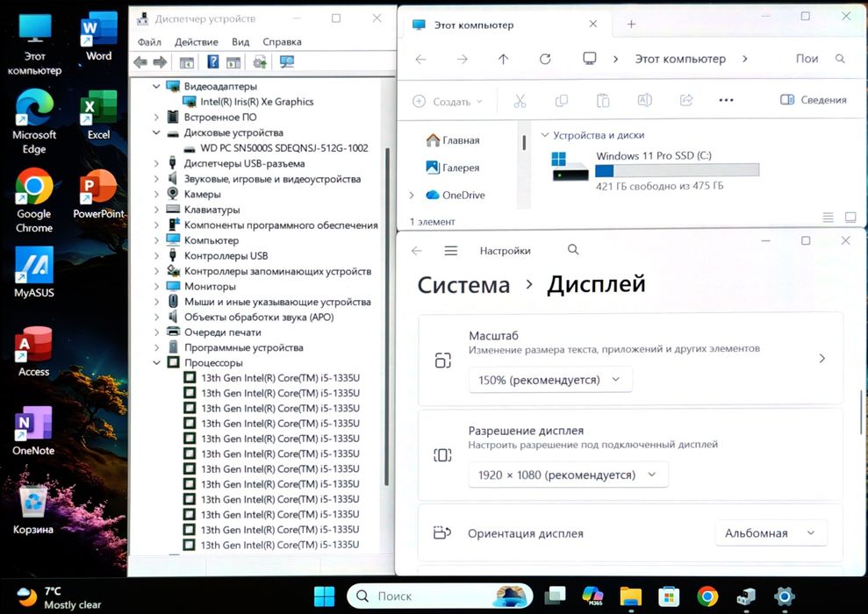868x614 pixels.
Task: Click search magnifier icon in Settings header
Action: pyautogui.click(x=573, y=249)
